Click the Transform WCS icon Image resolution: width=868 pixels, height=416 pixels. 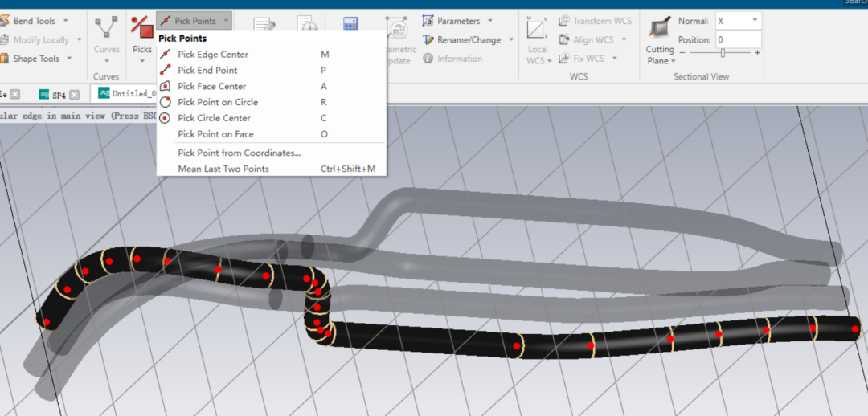pyautogui.click(x=564, y=21)
